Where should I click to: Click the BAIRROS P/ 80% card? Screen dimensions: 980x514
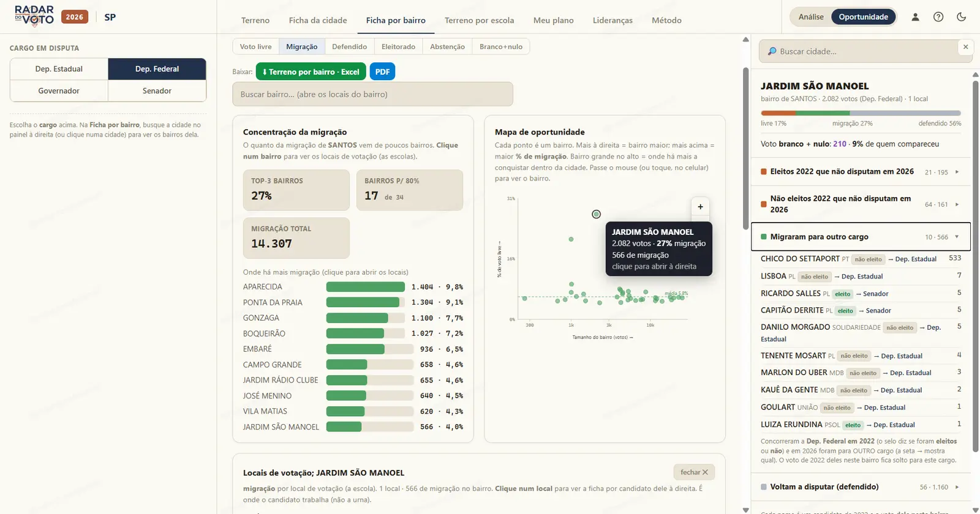point(410,190)
